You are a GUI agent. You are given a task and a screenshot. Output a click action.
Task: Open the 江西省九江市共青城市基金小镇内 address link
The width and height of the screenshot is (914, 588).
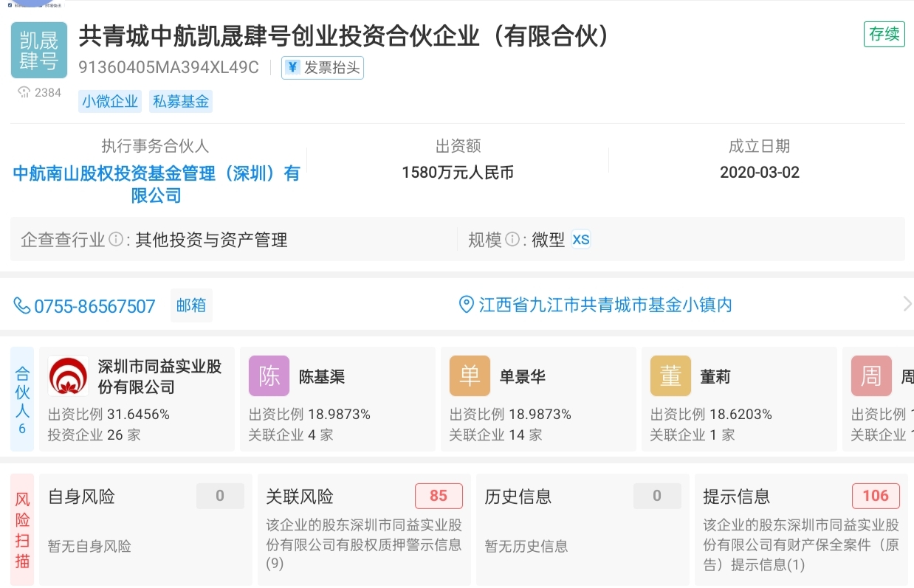pyautogui.click(x=605, y=305)
